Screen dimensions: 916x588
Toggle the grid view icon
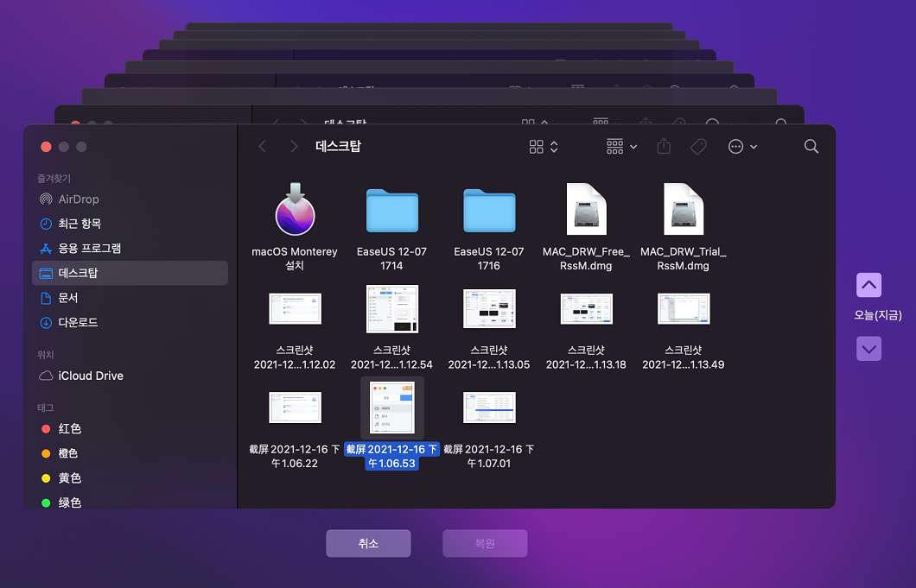coord(536,146)
